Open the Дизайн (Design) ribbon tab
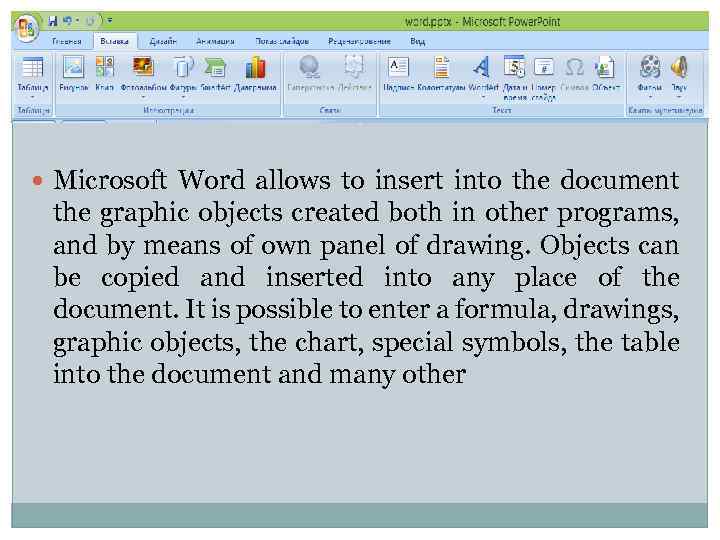The height and width of the screenshot is (540, 720). click(x=163, y=41)
